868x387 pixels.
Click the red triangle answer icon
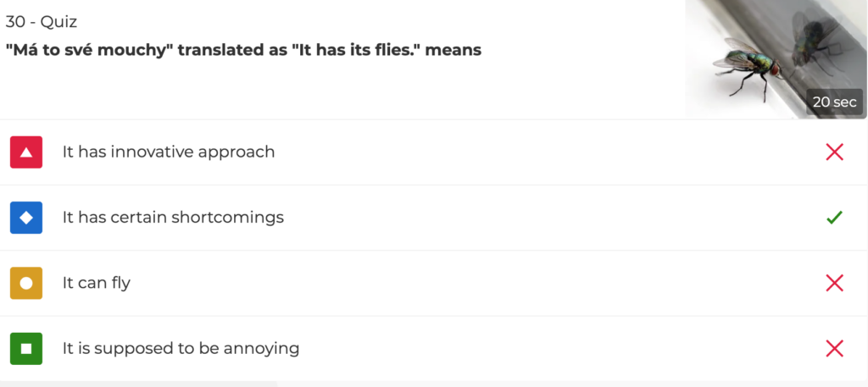coord(26,152)
